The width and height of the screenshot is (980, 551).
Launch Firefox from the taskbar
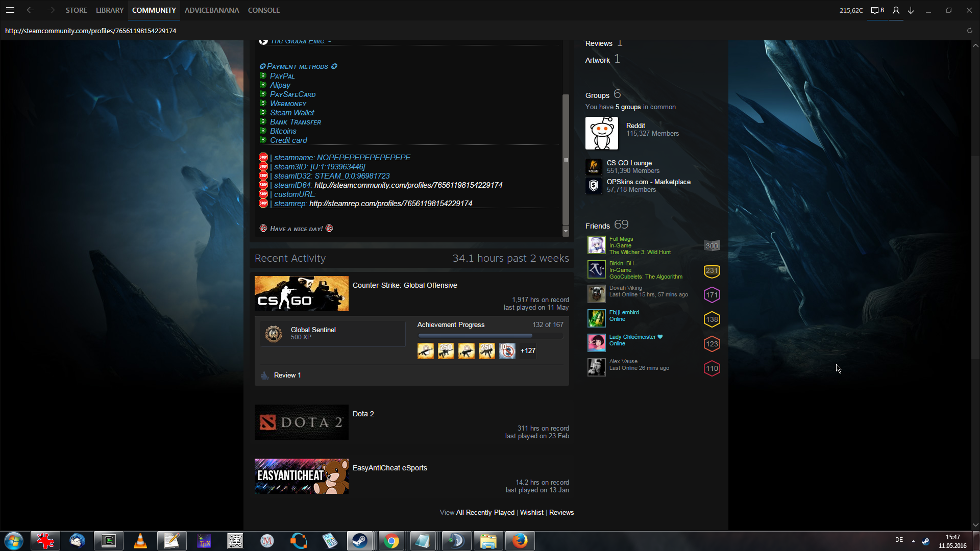(520, 540)
